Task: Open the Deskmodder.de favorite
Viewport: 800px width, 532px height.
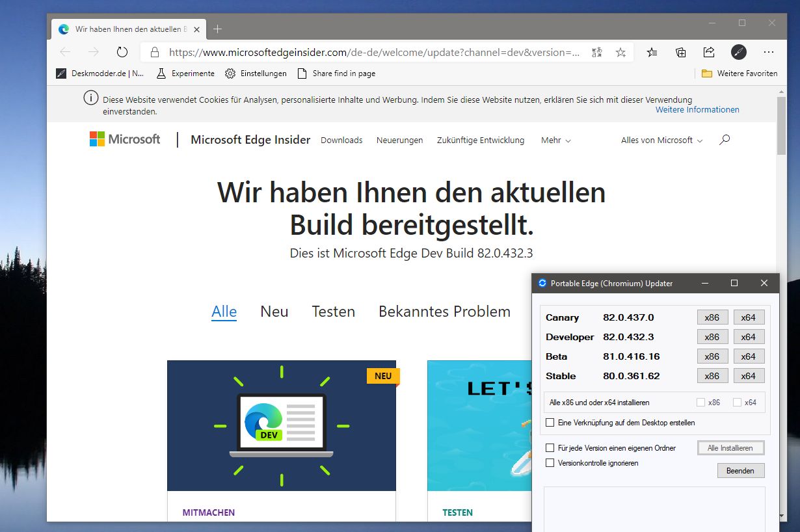Action: pos(101,73)
